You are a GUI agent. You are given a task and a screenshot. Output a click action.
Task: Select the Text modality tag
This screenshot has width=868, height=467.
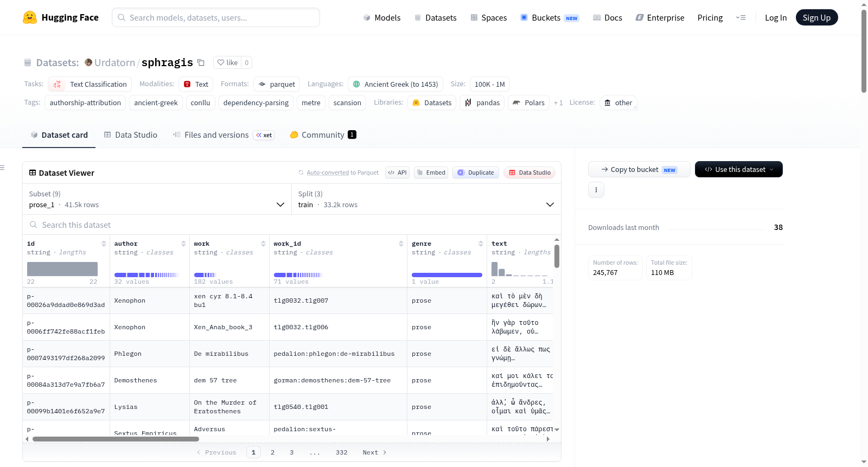pyautogui.click(x=196, y=84)
